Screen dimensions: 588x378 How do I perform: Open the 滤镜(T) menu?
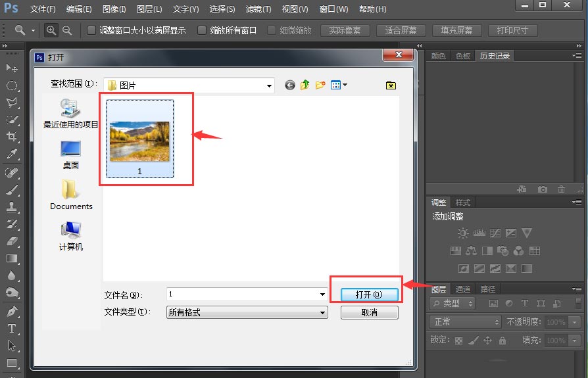coord(258,9)
